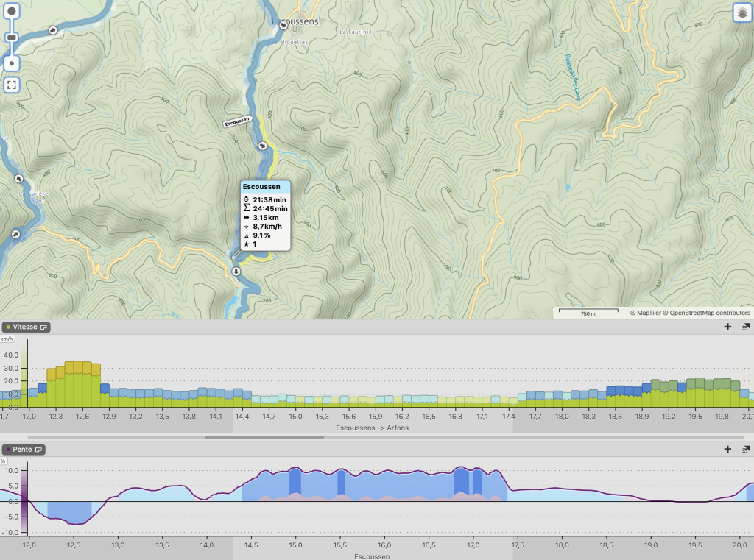
Task: Add a chart using Pente panel plus
Action: 727,449
